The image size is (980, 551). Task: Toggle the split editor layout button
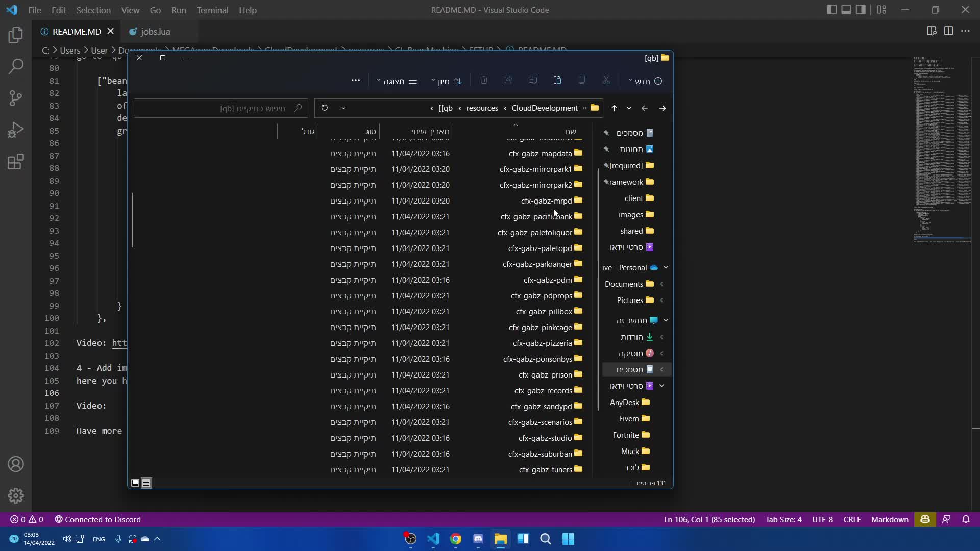pyautogui.click(x=949, y=31)
